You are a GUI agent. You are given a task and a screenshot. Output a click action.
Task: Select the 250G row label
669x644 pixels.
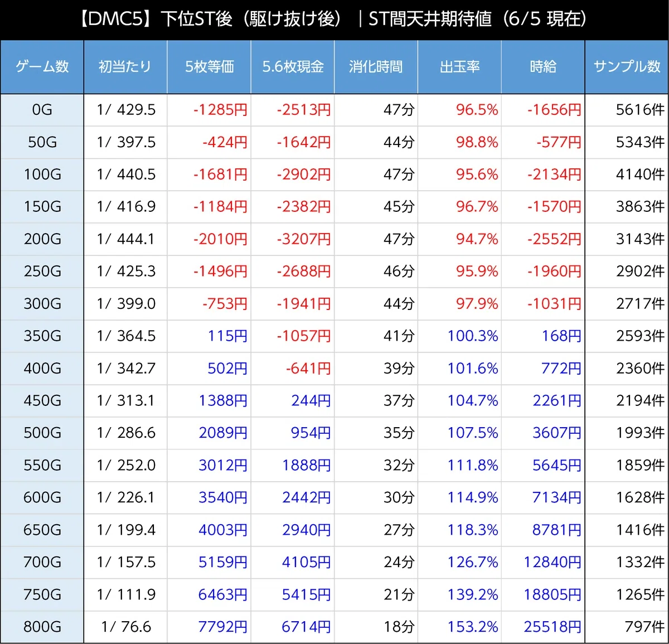pos(42,272)
